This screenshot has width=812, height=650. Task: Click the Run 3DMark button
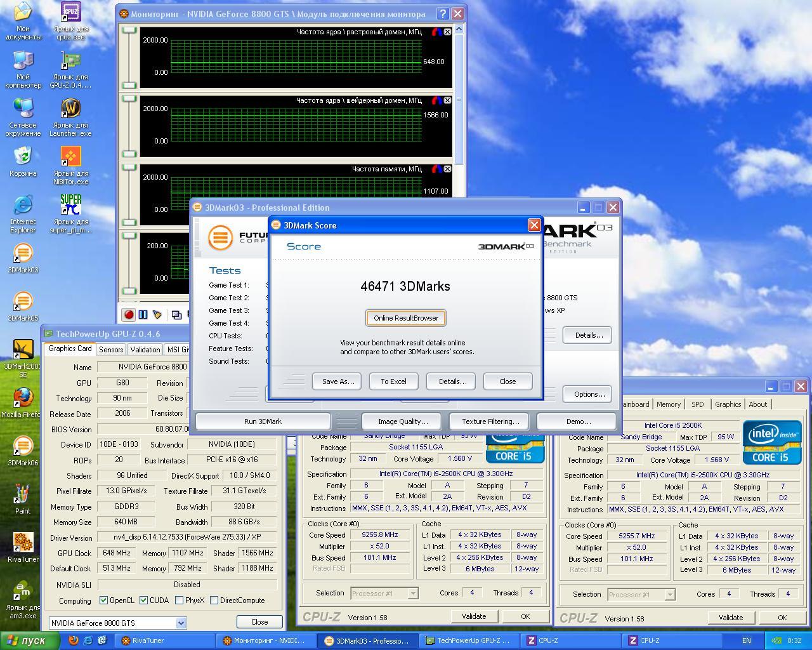tap(263, 421)
